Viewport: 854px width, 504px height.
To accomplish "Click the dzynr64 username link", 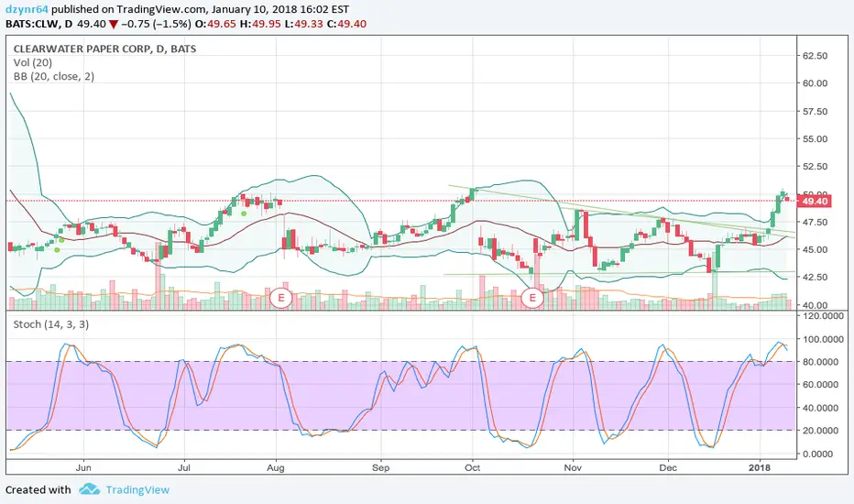I will tap(27, 9).
